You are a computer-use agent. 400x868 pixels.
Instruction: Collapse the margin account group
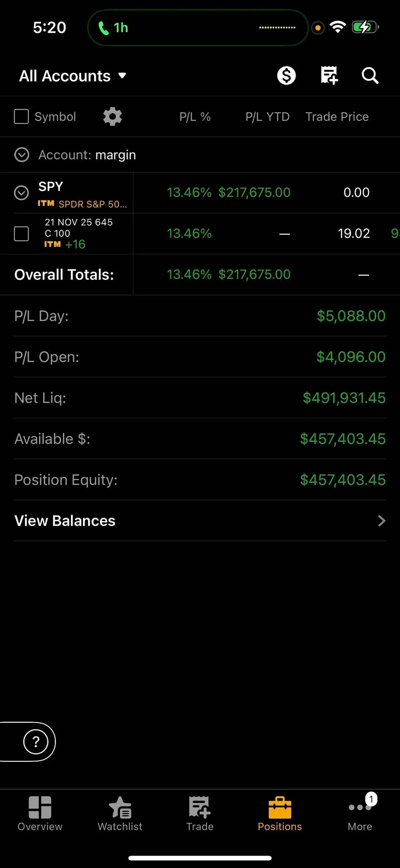tap(22, 155)
